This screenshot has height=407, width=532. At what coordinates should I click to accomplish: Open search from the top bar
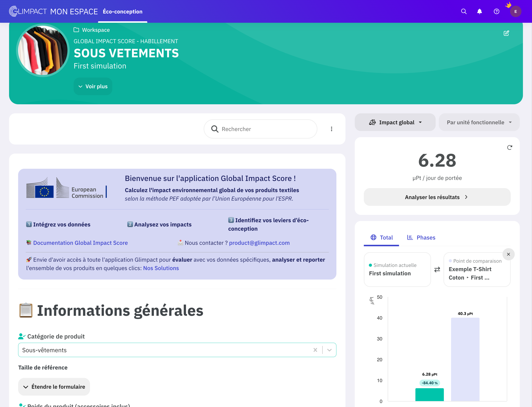[463, 11]
